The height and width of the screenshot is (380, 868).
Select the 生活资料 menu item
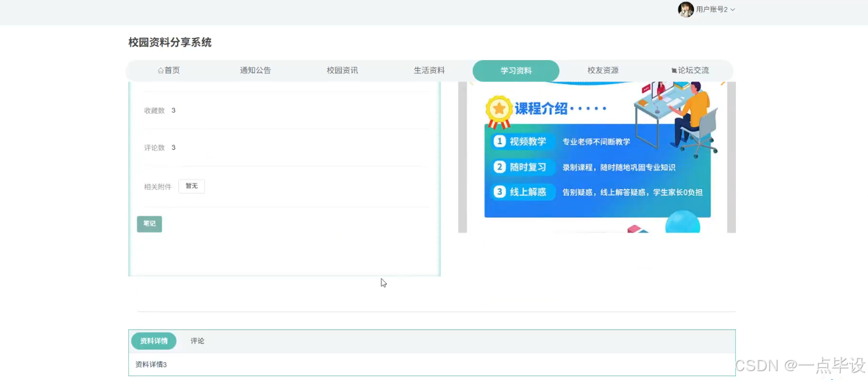pos(429,71)
